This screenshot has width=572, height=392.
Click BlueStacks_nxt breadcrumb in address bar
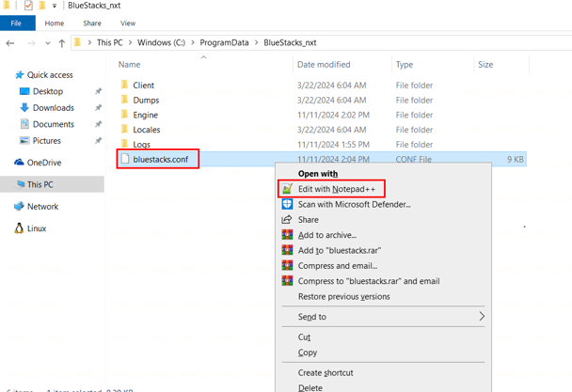290,42
